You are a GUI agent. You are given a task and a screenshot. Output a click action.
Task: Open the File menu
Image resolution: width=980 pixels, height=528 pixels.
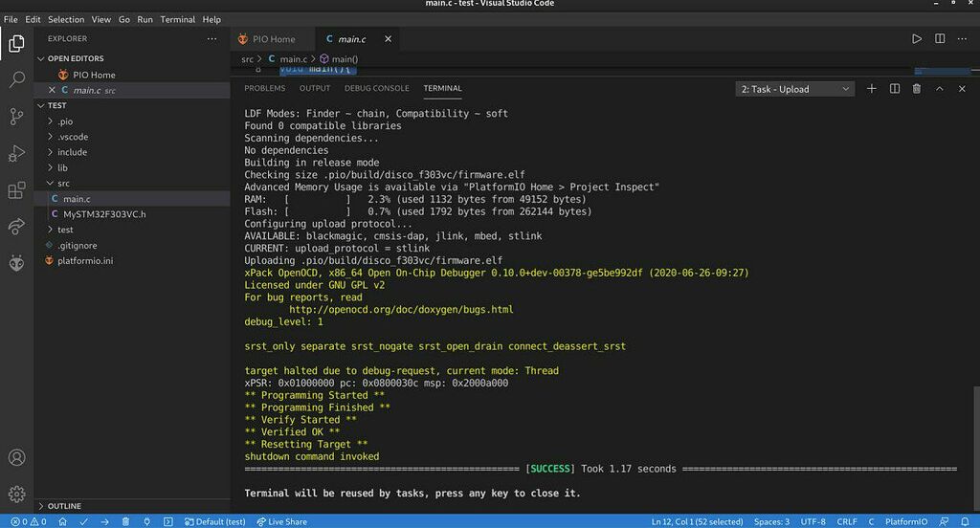[11, 19]
